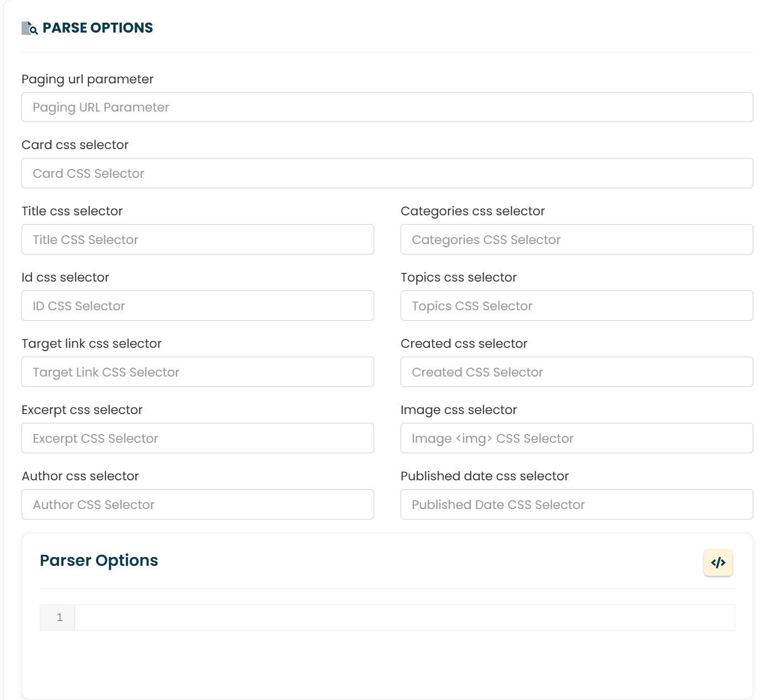Viewport: 766px width, 700px height.
Task: Focus the Paging URL Parameter field
Action: point(387,107)
